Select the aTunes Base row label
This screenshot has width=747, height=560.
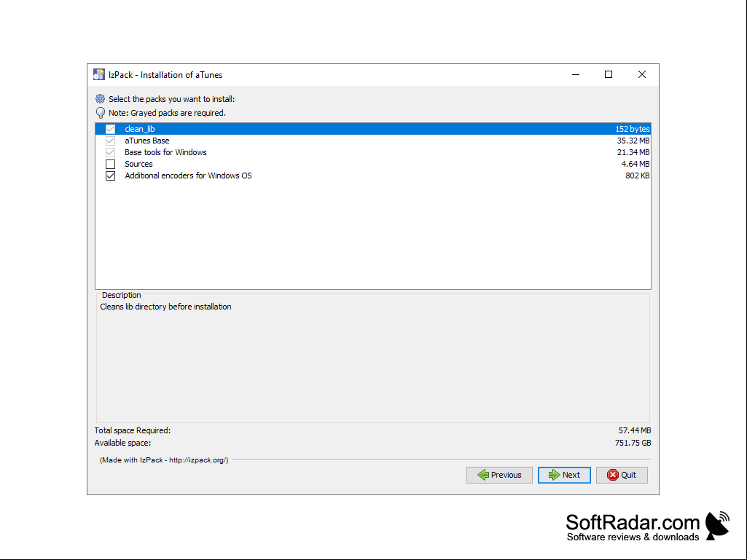(x=146, y=141)
